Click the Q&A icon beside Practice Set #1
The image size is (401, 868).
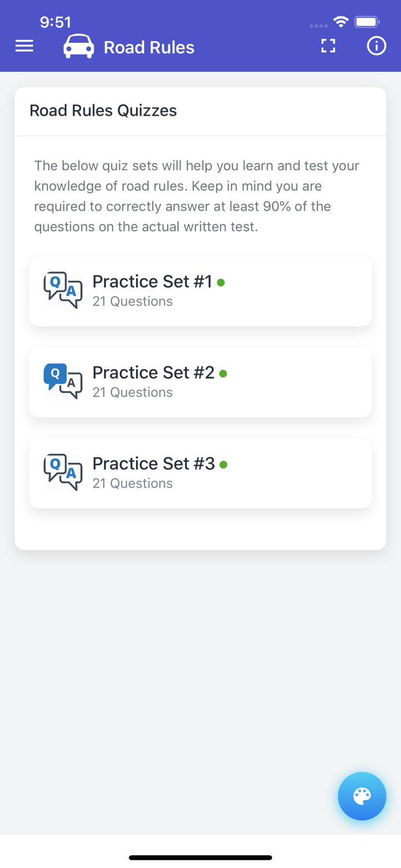click(x=63, y=290)
